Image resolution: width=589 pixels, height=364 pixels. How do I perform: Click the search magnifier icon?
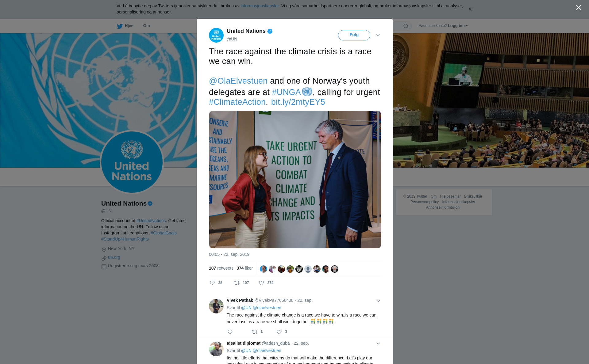click(406, 26)
